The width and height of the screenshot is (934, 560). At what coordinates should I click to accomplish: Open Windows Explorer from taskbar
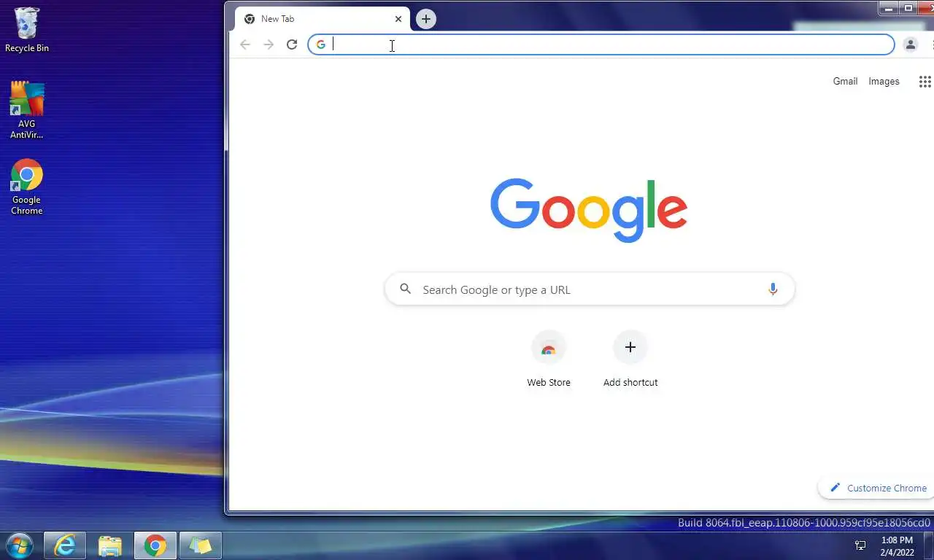[x=110, y=545]
